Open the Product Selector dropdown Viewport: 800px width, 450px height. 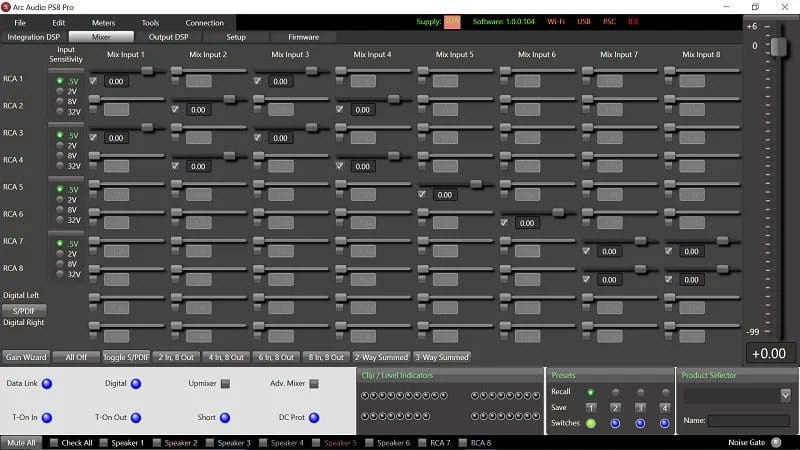pyautogui.click(x=785, y=395)
